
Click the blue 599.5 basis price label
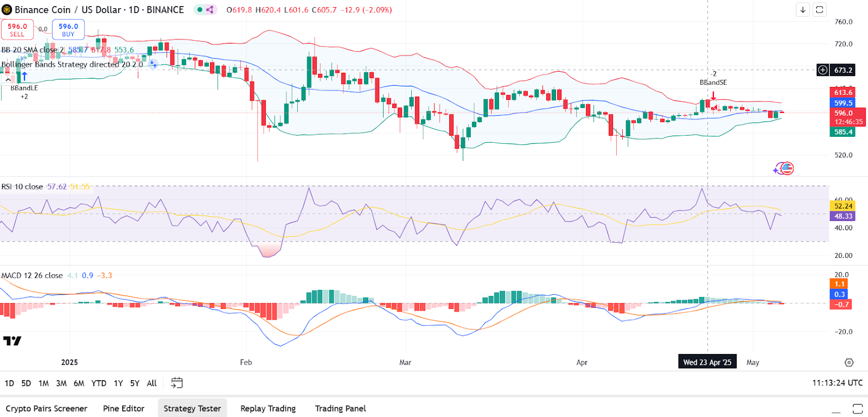pos(843,103)
